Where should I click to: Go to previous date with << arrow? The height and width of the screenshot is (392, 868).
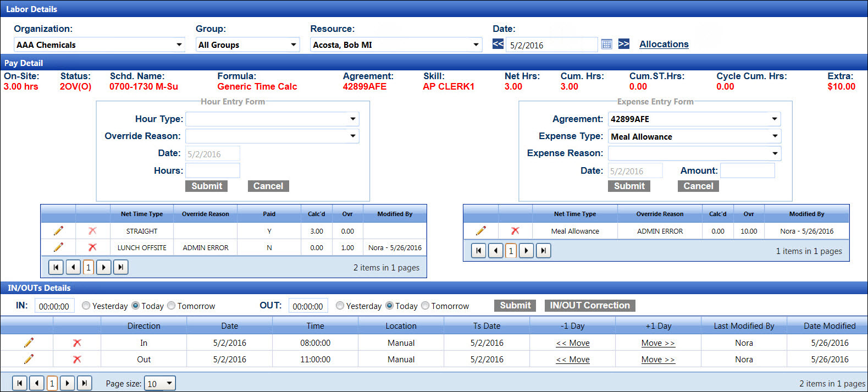[x=498, y=44]
